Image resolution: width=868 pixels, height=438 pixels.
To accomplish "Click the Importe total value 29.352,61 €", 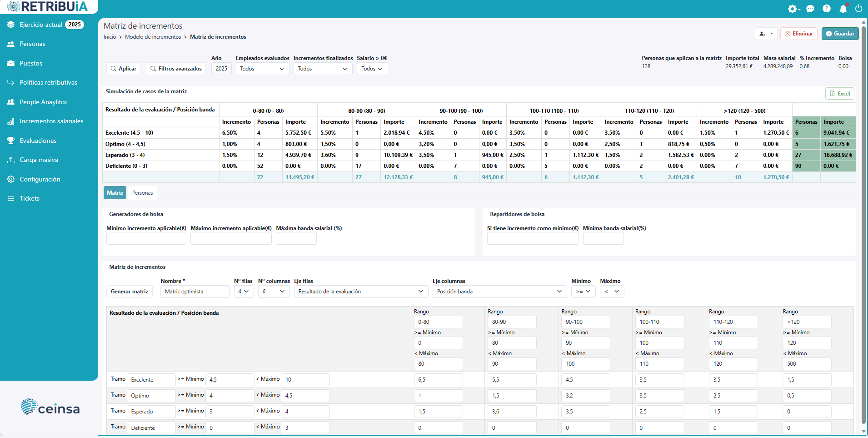I will coord(739,66).
